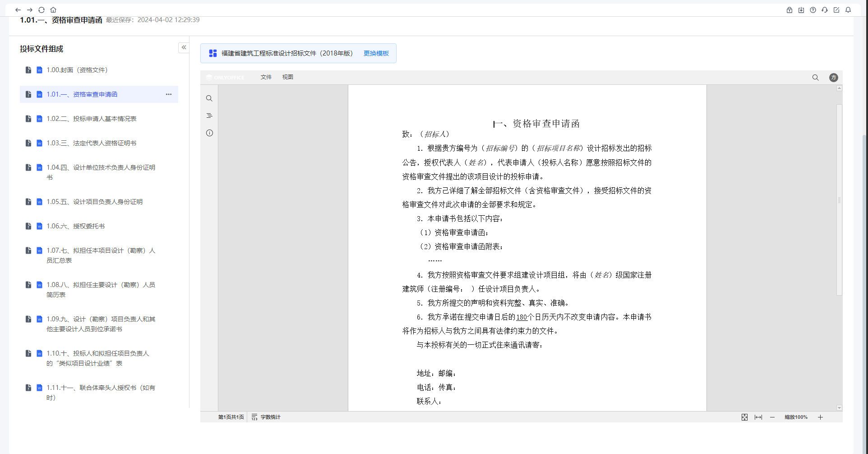Open 1.08.八、拟担任主要设计人员简历表
The height and width of the screenshot is (454, 868).
click(x=99, y=290)
